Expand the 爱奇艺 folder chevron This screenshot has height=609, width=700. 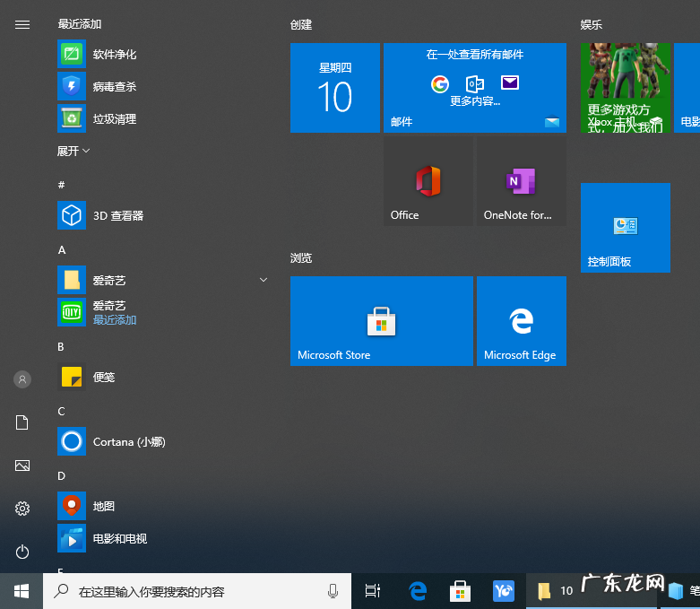pyautogui.click(x=264, y=280)
